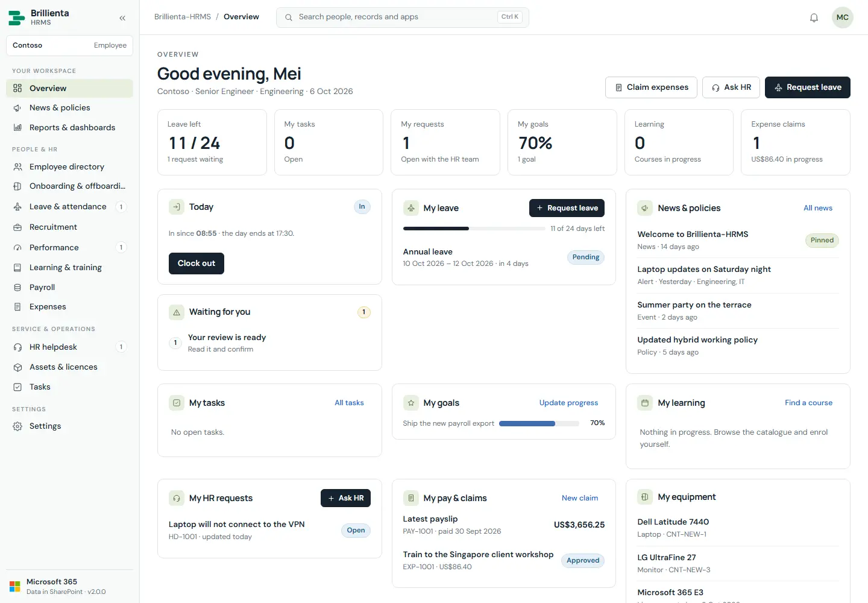Click Request leave in My leave card
868x603 pixels.
coord(567,208)
